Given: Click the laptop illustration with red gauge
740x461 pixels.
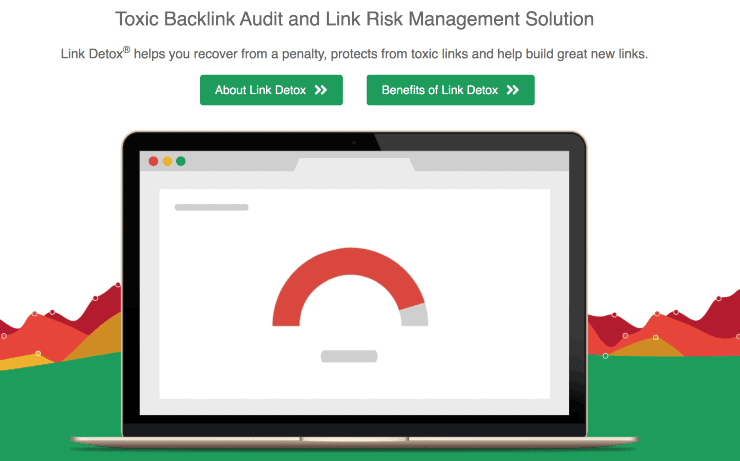Looking at the screenshot, I should pyautogui.click(x=354, y=289).
